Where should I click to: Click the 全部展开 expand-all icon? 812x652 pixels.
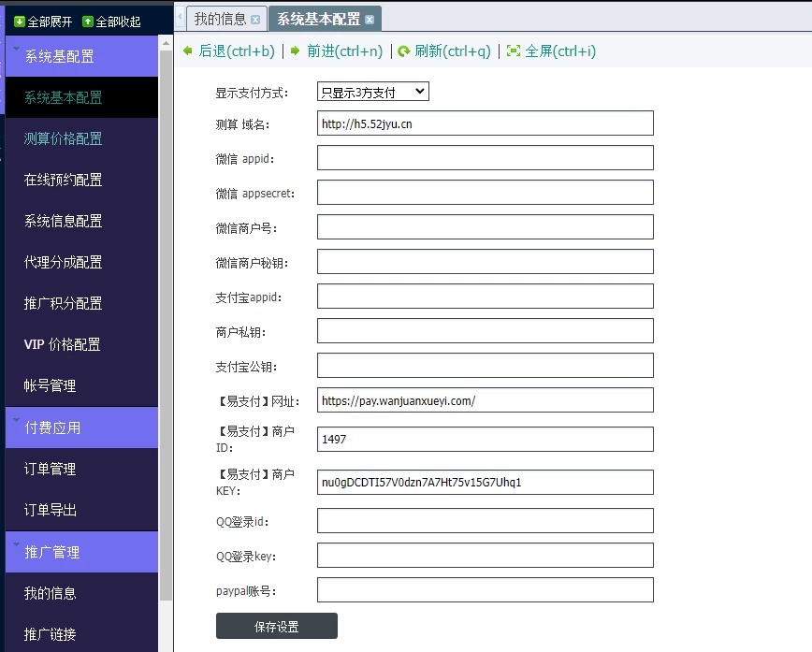coord(20,22)
